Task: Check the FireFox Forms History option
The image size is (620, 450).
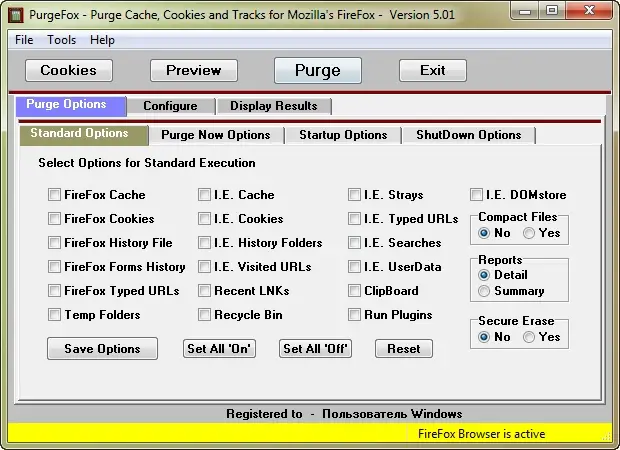Action: coord(54,267)
